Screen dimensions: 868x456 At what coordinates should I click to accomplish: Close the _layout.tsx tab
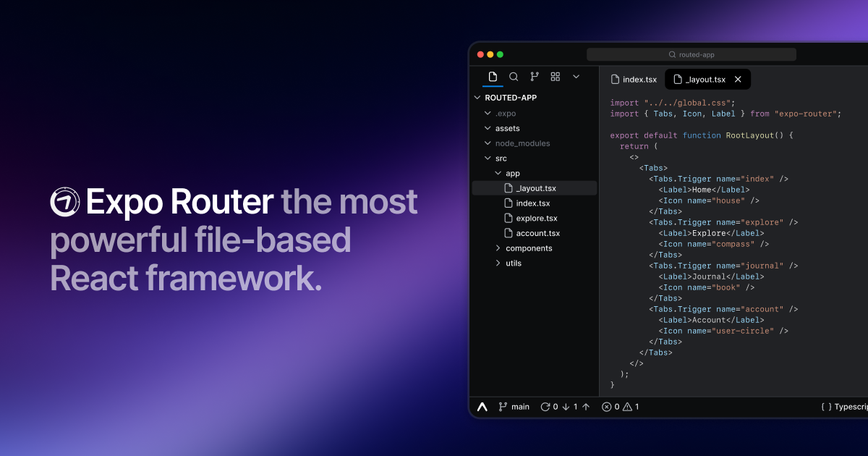coord(738,80)
